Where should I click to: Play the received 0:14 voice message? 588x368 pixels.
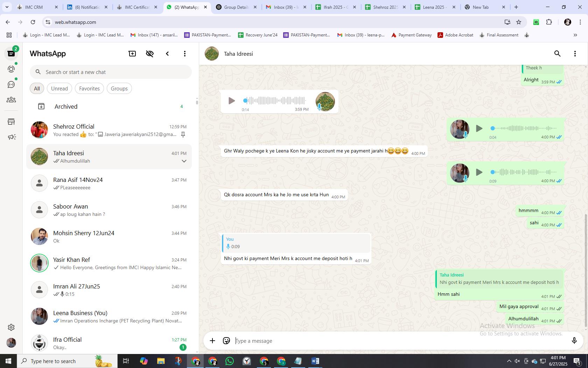[231, 101]
